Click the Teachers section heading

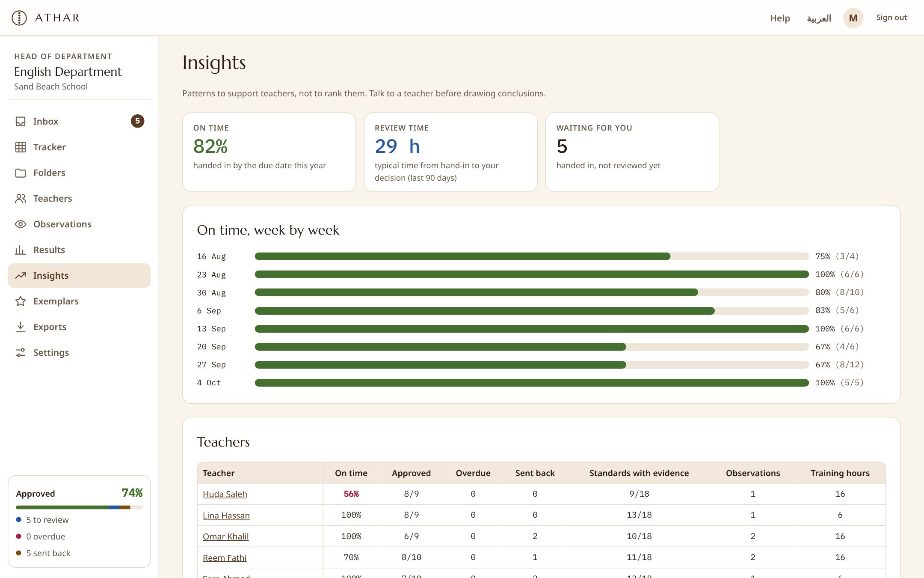pos(223,442)
